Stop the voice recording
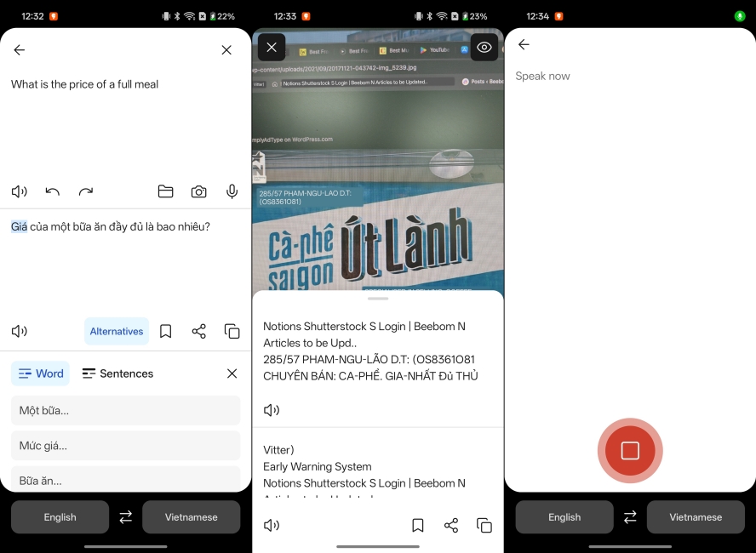Image resolution: width=756 pixels, height=553 pixels. pos(630,451)
